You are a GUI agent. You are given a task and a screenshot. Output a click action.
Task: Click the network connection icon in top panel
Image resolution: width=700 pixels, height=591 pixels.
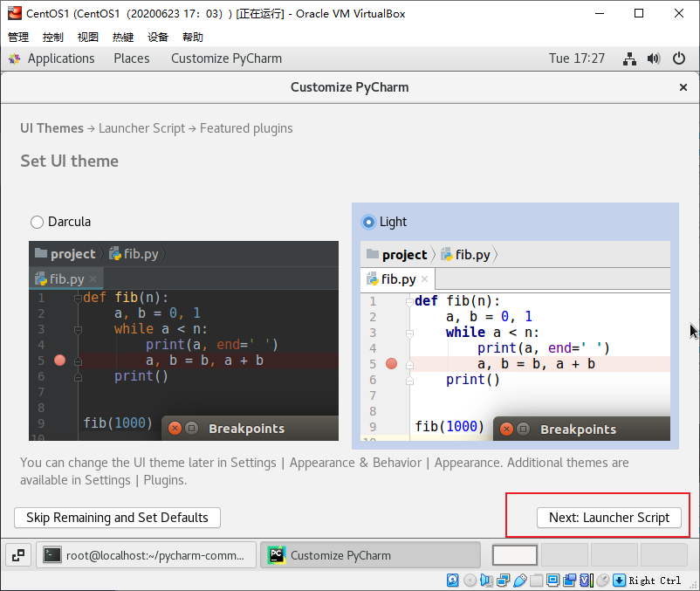[x=629, y=58]
